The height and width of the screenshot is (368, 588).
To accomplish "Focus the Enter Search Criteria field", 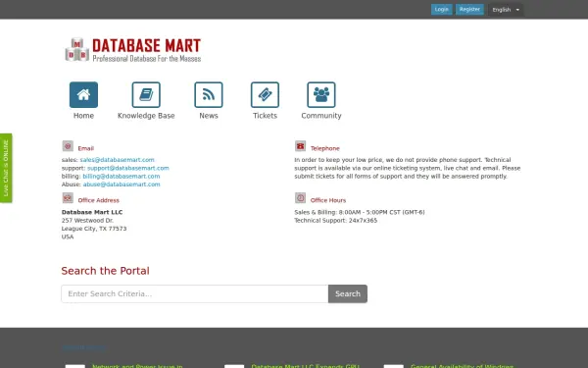I will (x=195, y=293).
